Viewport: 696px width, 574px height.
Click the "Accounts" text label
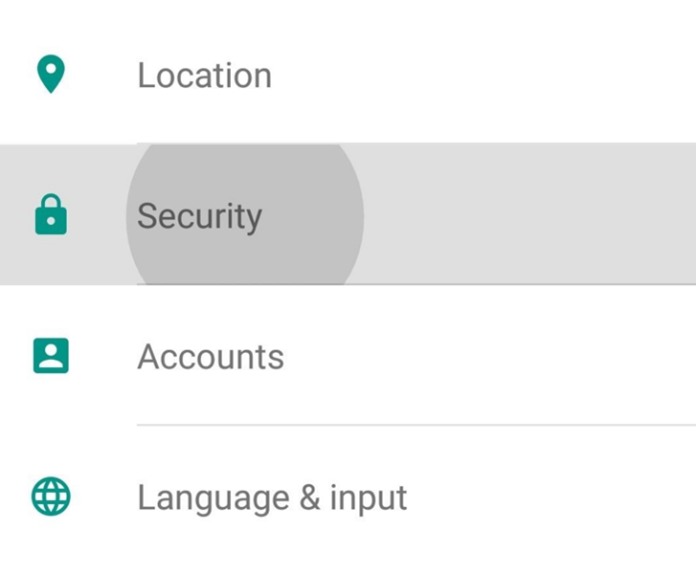point(210,357)
